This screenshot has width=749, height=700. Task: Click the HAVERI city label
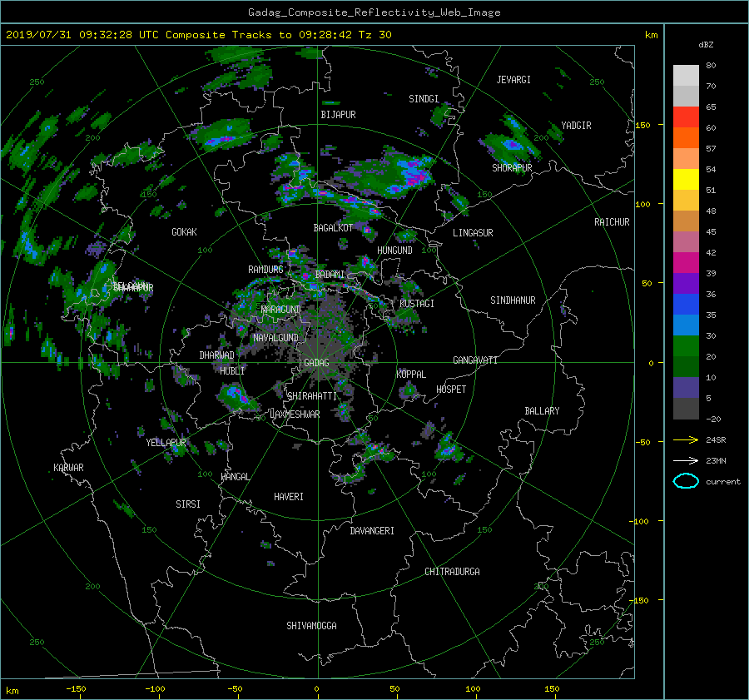click(289, 497)
